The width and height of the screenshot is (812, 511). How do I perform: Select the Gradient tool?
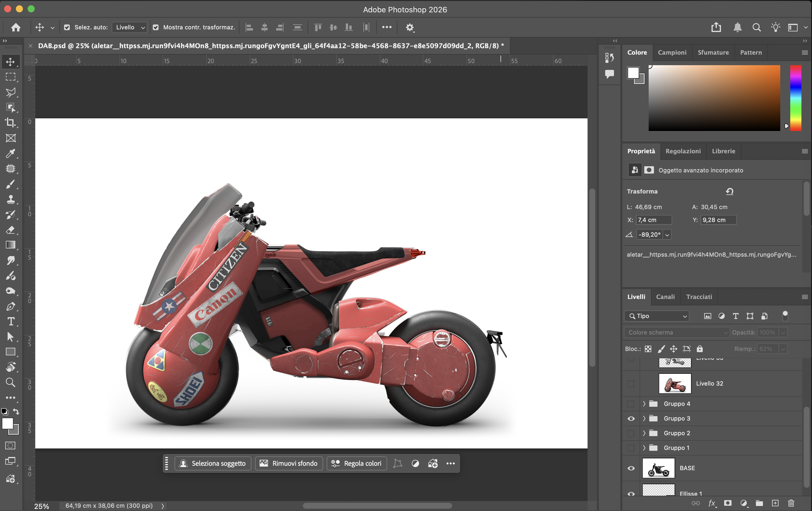coord(11,245)
